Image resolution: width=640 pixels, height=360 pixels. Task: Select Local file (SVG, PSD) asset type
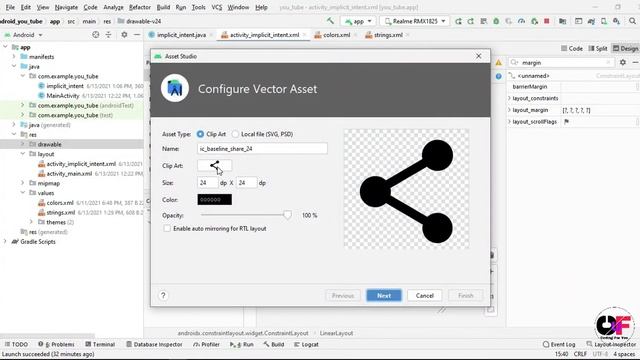point(235,134)
